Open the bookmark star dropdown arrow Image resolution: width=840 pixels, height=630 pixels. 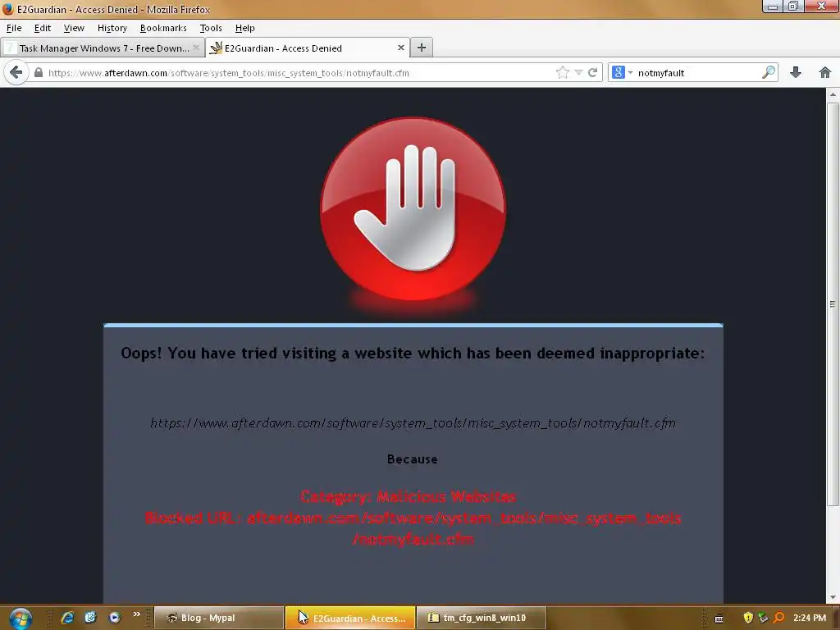578,72
